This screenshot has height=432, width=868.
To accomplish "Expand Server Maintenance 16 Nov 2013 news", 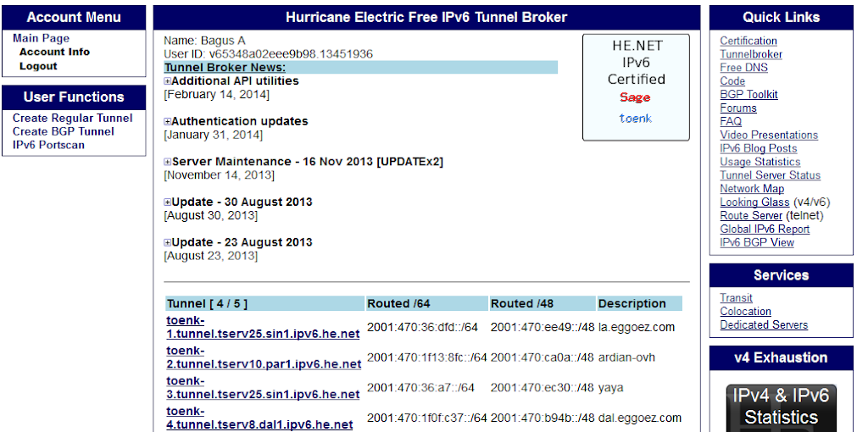I will click(x=168, y=162).
